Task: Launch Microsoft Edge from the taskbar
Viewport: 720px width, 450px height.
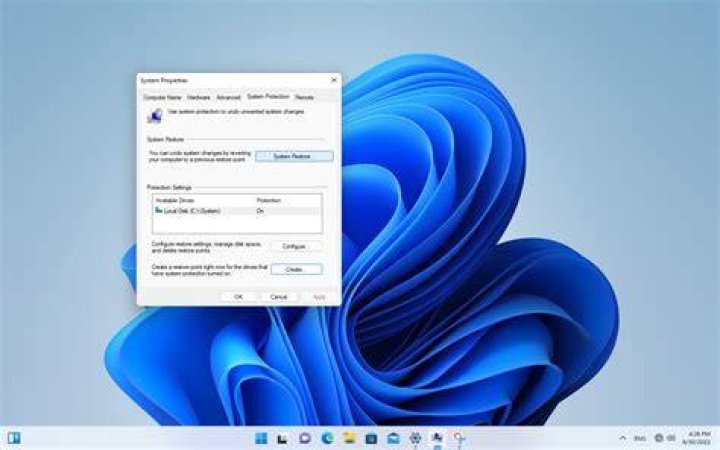Action: pyautogui.click(x=327, y=438)
